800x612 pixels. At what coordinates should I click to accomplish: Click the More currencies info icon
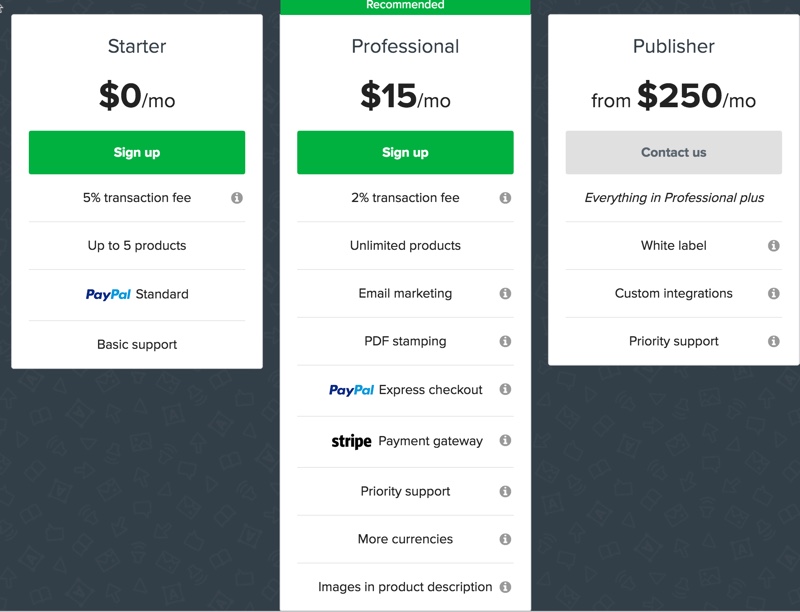(x=505, y=539)
